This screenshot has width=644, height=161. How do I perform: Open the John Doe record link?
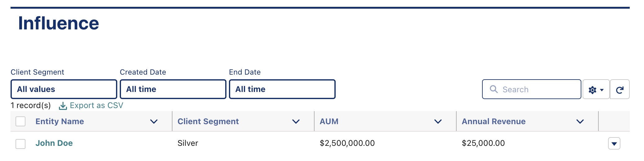(54, 143)
